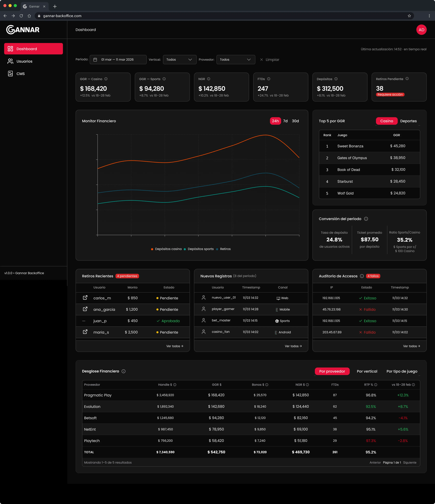Reload the page in the browser
The width and height of the screenshot is (435, 504).
(x=21, y=16)
